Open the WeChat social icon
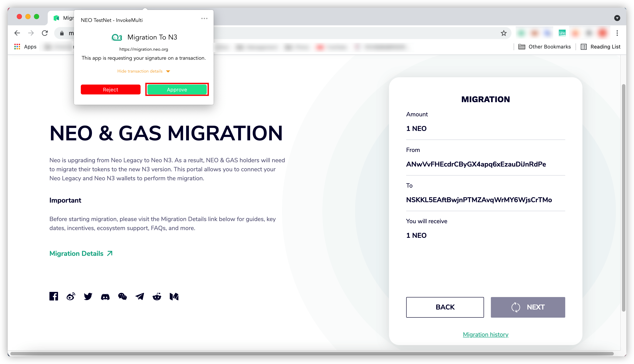Viewport: 634px width, 364px height. tap(123, 296)
